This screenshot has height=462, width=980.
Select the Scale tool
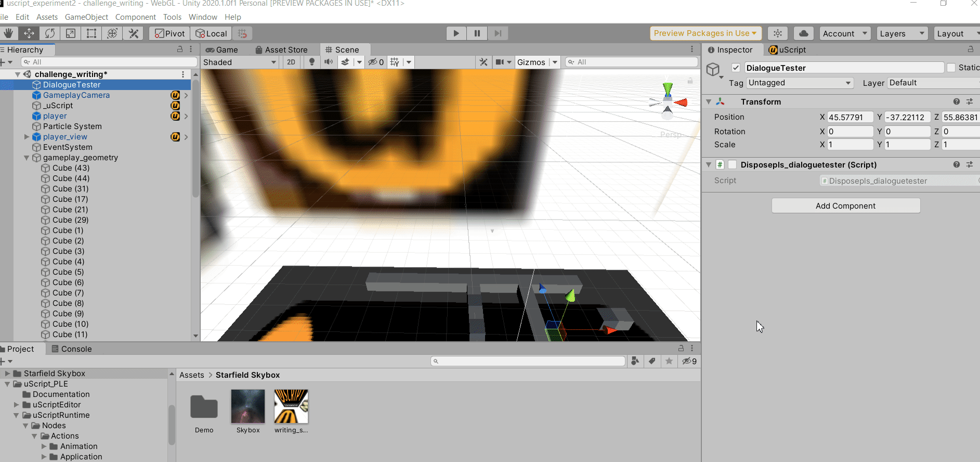coord(71,33)
